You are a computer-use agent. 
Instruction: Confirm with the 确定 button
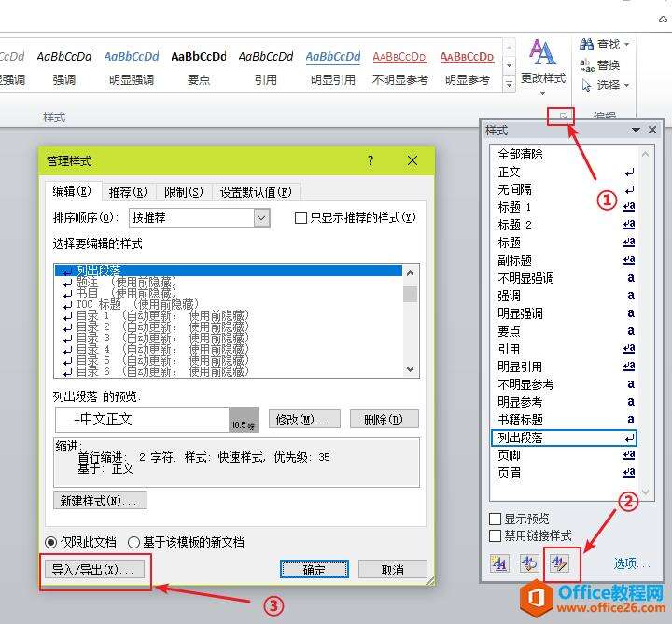(x=315, y=569)
